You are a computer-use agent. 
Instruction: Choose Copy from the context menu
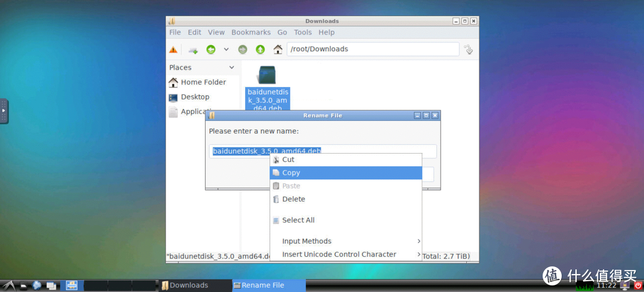346,173
